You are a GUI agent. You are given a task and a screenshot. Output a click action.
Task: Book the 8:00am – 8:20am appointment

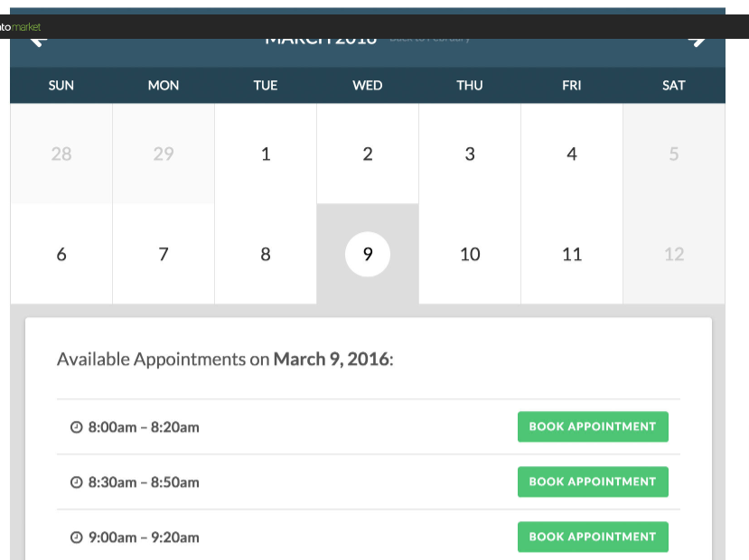click(593, 426)
